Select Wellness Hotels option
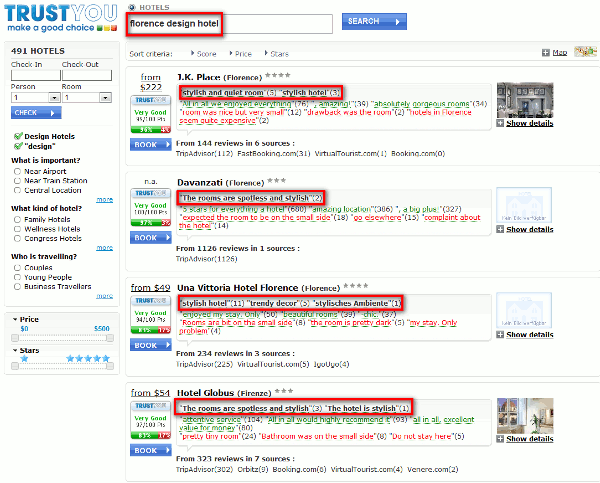Viewport: 600px width, 483px height. coord(17,229)
